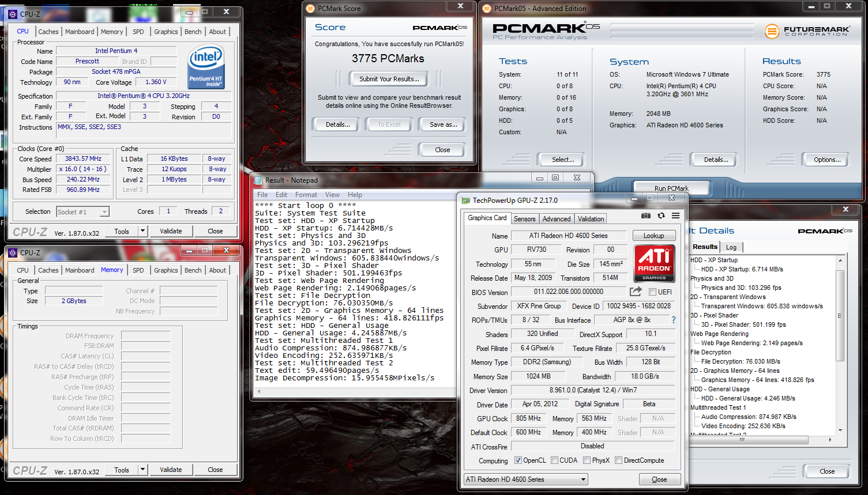
Task: Switch to the Log tab in Result Details
Action: 731,247
